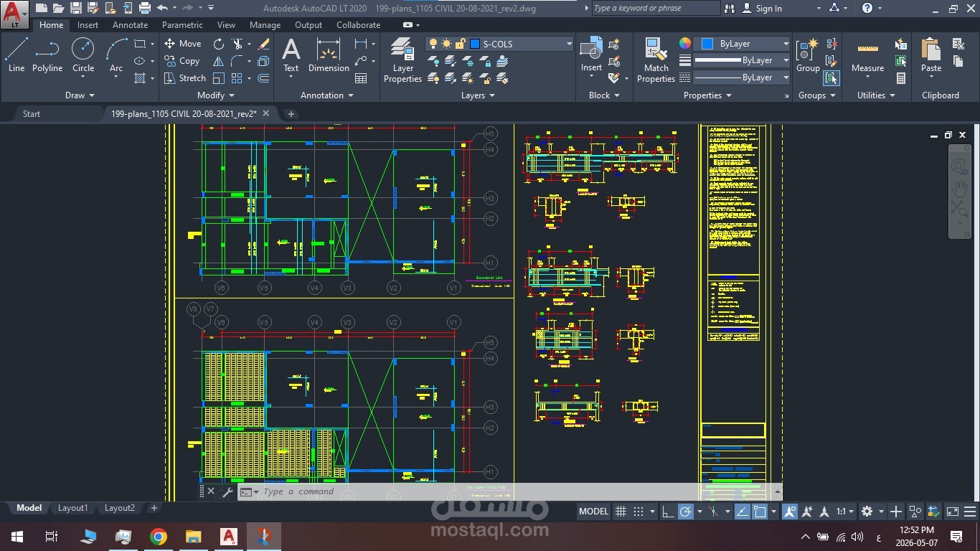
Task: Click the blue S-COLS layer color swatch
Action: (x=475, y=44)
